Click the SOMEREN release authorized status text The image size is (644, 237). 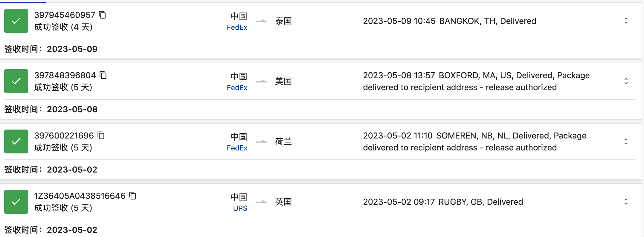(x=460, y=147)
